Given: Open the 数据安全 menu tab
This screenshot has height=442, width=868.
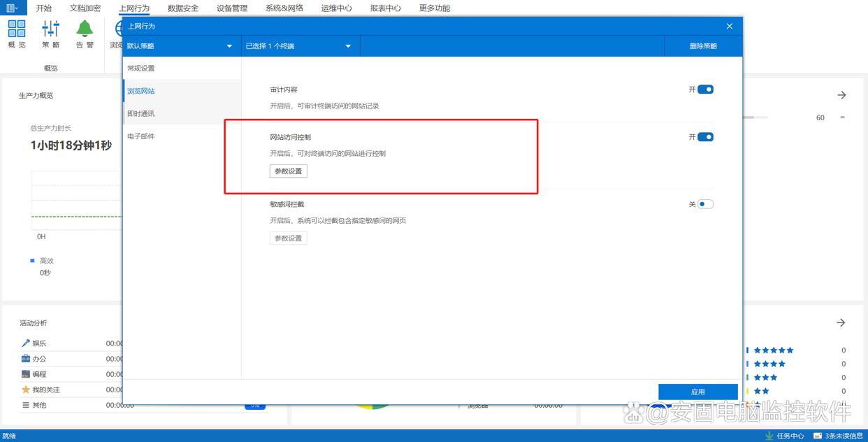Looking at the screenshot, I should click(x=183, y=8).
